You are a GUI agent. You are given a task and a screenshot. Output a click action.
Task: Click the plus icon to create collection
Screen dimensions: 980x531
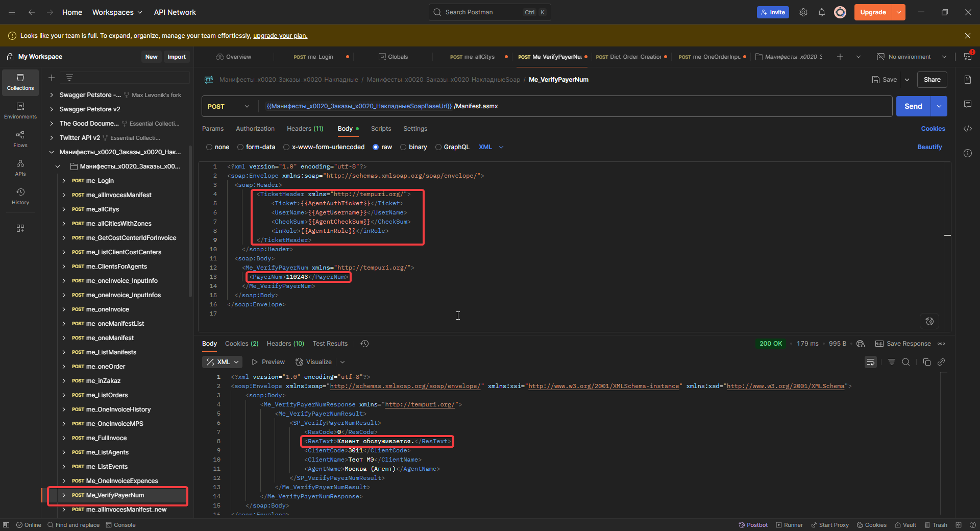[x=52, y=78]
